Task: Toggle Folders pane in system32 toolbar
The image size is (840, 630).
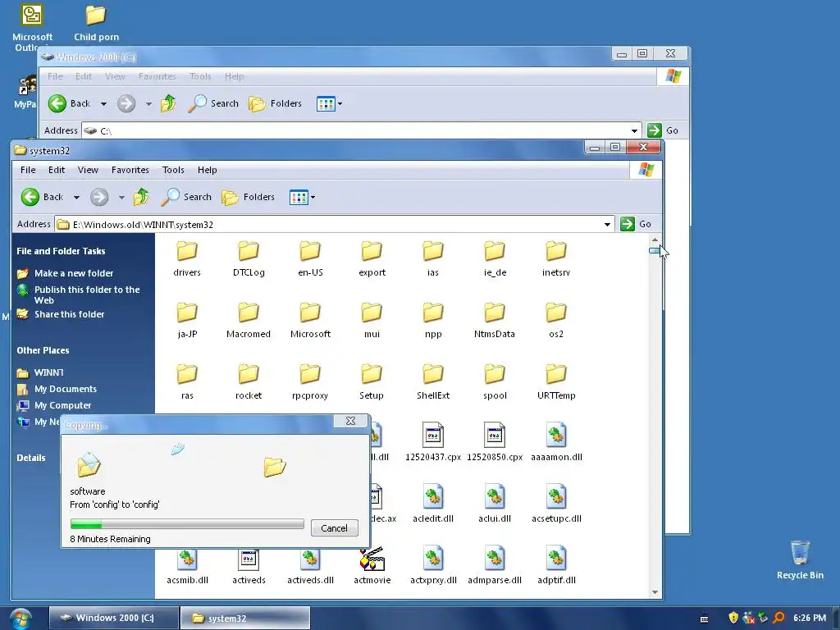Action: (248, 197)
